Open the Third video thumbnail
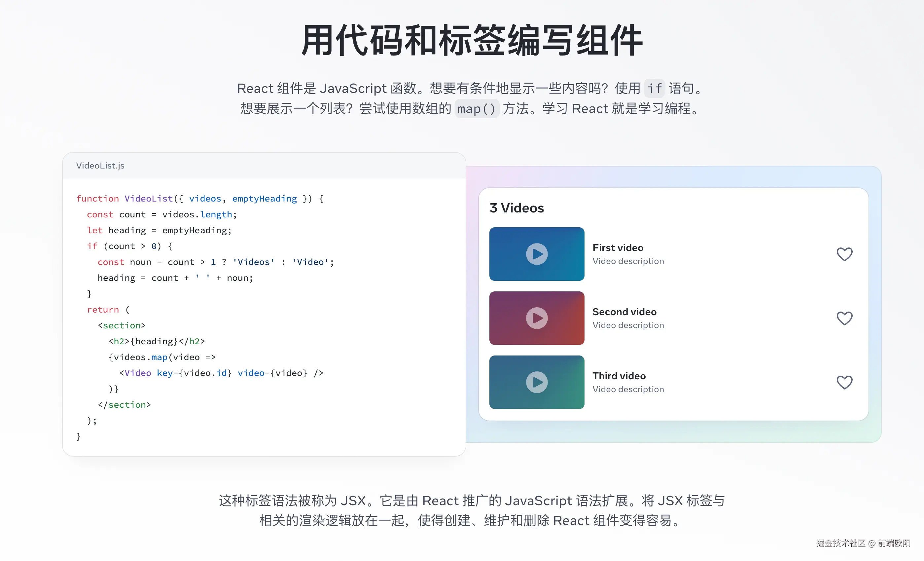The height and width of the screenshot is (561, 924). 536,382
